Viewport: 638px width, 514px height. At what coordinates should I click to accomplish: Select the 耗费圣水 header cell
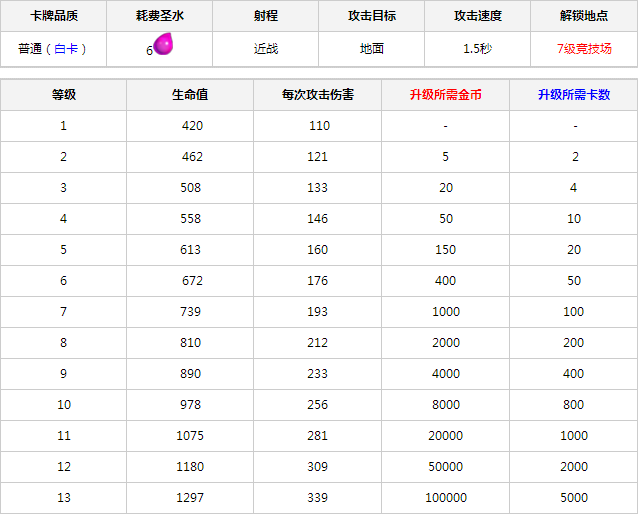tap(160, 16)
